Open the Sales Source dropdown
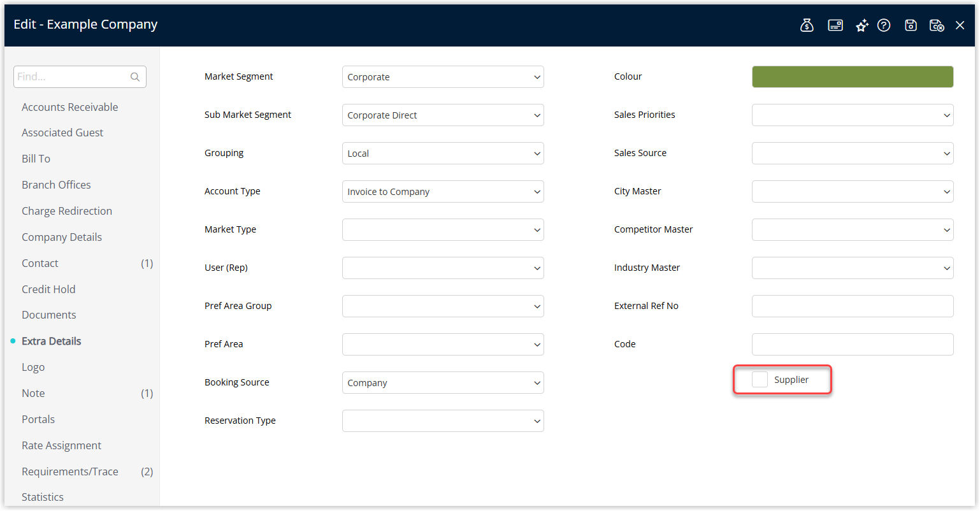The image size is (980, 511). [x=853, y=154]
